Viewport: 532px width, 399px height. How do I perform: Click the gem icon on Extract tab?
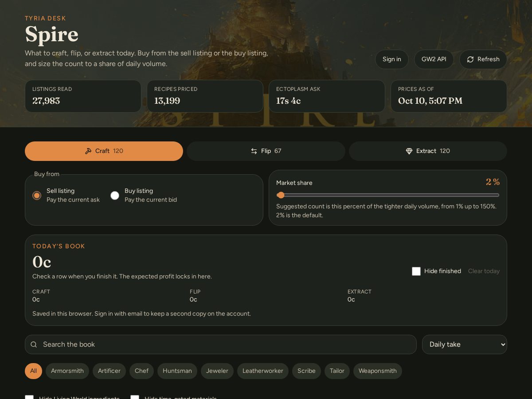(409, 151)
